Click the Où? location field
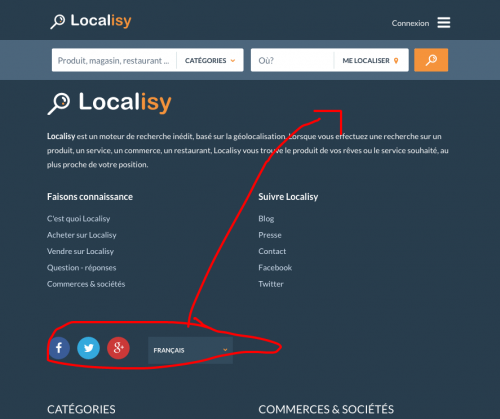 click(292, 60)
